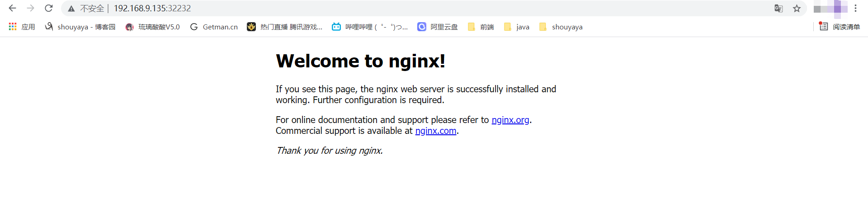
Task: Click the browser back arrow
Action: click(13, 8)
